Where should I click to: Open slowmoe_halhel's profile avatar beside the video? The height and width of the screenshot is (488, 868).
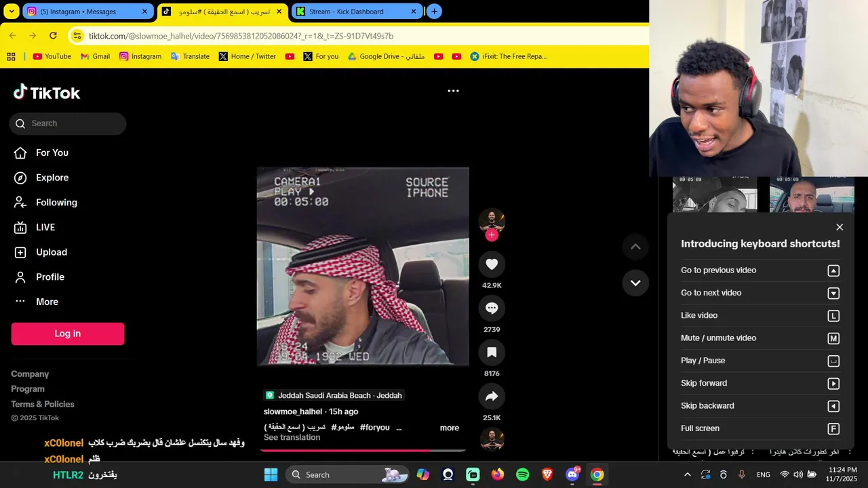click(492, 221)
